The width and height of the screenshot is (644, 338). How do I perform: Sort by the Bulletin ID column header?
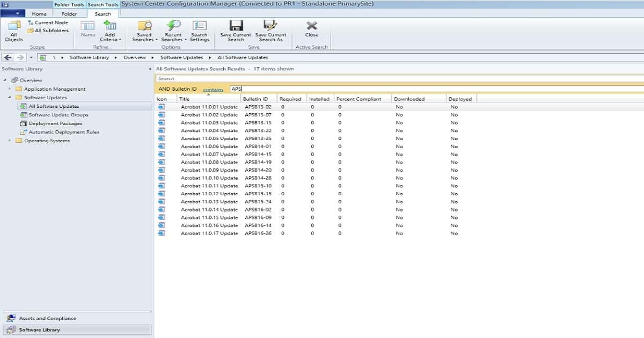point(259,99)
